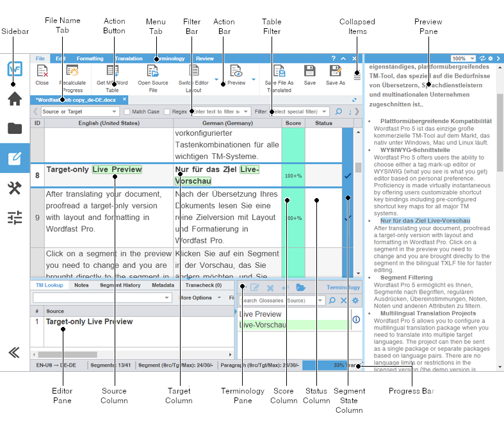Open the folder icon in the sidebar

pos(15,128)
